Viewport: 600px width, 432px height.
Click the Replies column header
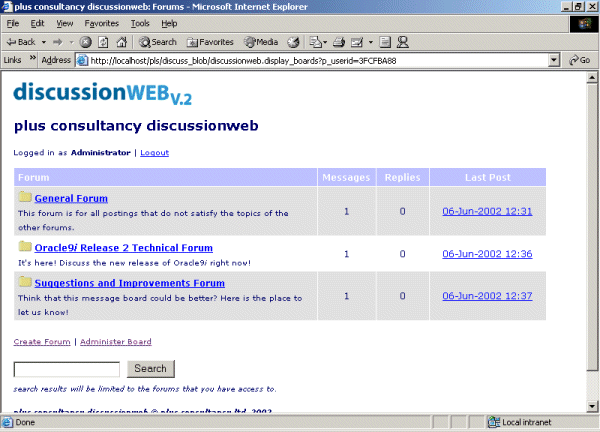click(403, 177)
